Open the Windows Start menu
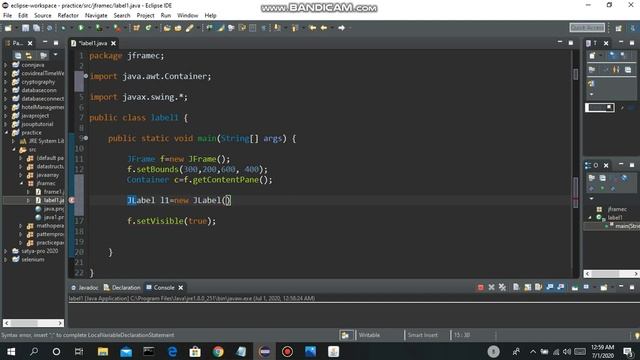 point(11,351)
